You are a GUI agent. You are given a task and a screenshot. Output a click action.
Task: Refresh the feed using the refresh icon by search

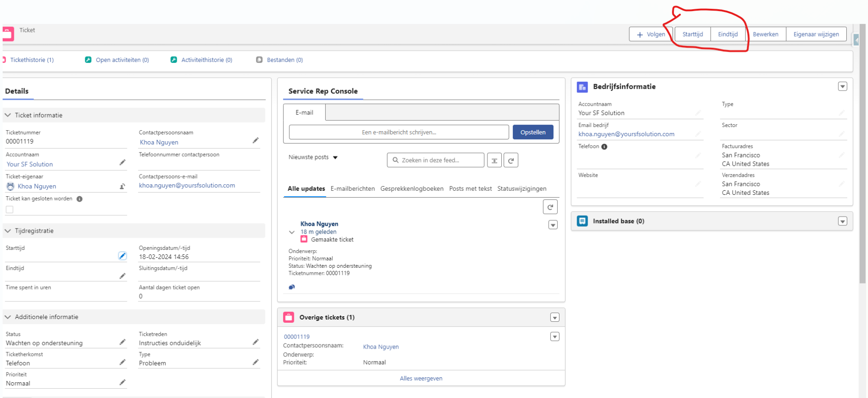click(x=511, y=160)
